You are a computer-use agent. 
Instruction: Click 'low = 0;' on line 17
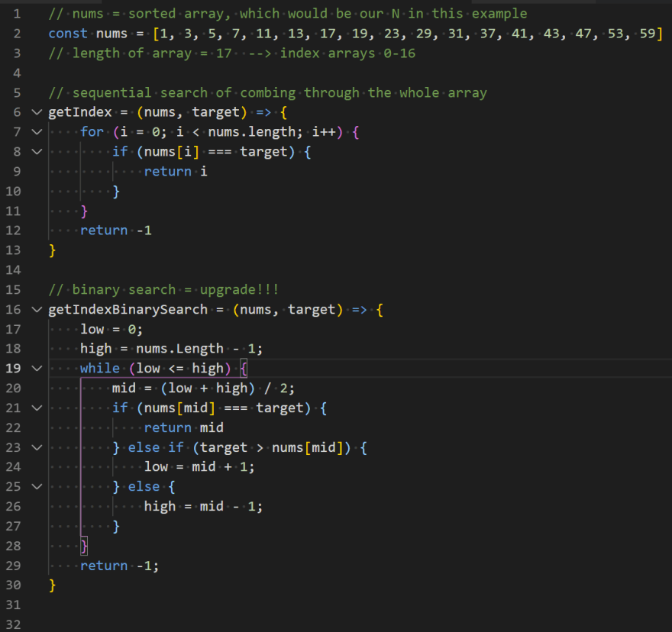pos(111,329)
